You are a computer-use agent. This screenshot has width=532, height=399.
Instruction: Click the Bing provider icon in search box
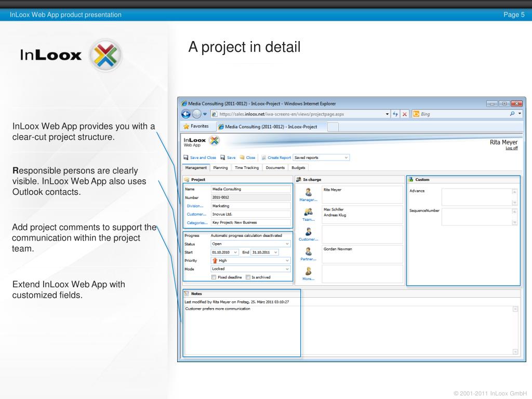[416, 114]
